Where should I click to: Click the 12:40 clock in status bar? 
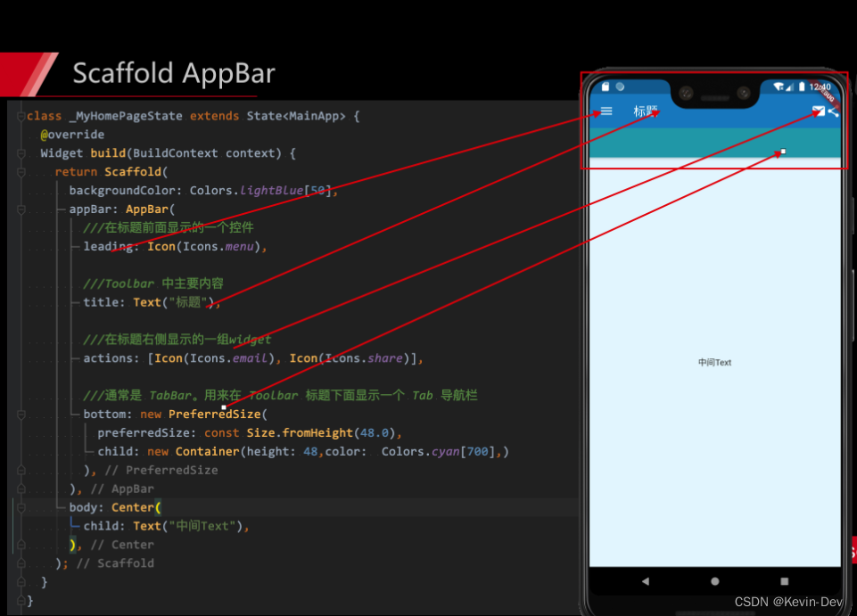pos(820,86)
